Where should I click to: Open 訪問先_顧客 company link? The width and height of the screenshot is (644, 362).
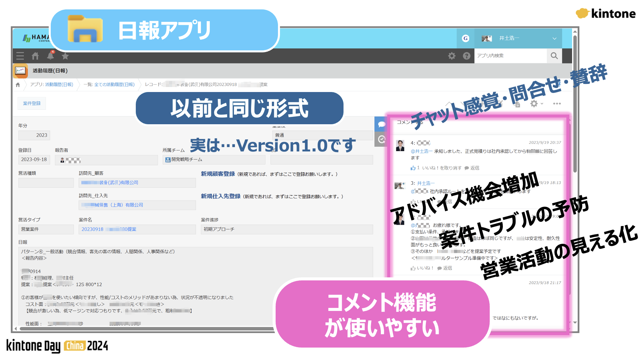tap(110, 183)
